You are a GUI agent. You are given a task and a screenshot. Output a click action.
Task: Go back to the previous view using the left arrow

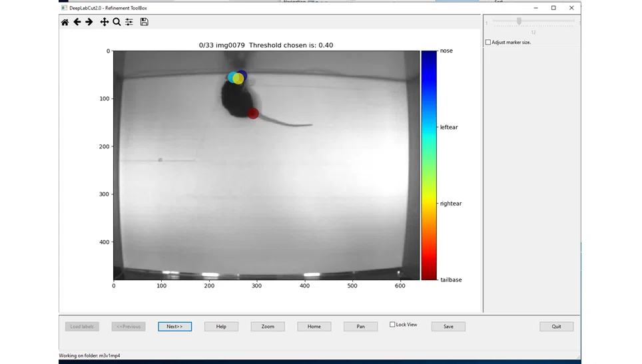77,22
